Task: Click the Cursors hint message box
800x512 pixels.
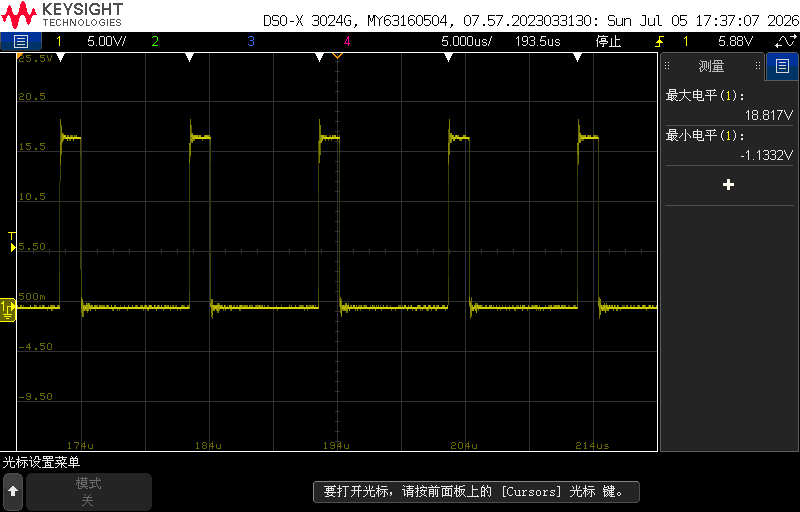Action: [x=476, y=492]
